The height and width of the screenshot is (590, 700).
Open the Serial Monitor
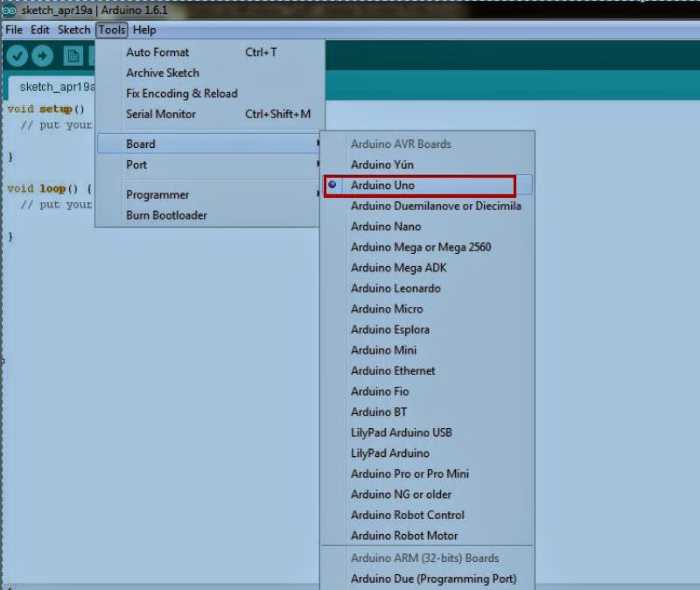pyautogui.click(x=209, y=114)
